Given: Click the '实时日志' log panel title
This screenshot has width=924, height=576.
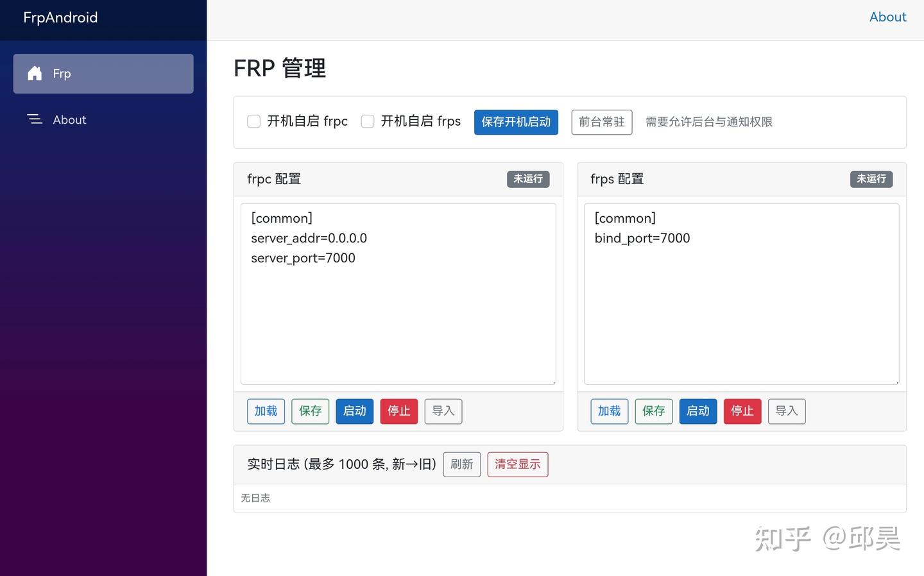Looking at the screenshot, I should point(341,464).
